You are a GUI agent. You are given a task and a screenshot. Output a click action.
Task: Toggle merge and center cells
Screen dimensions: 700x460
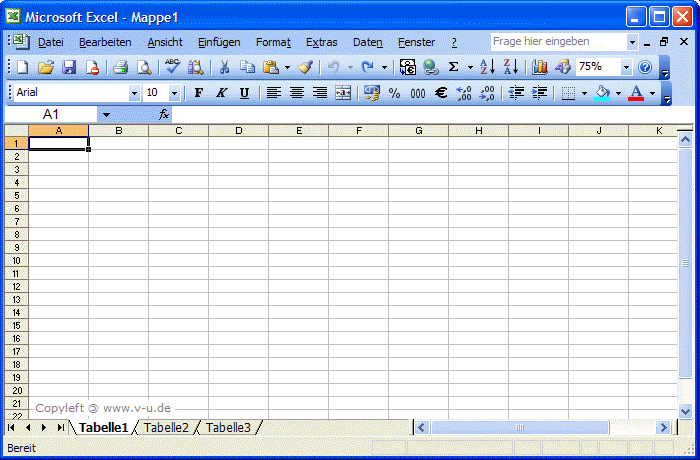click(x=343, y=93)
